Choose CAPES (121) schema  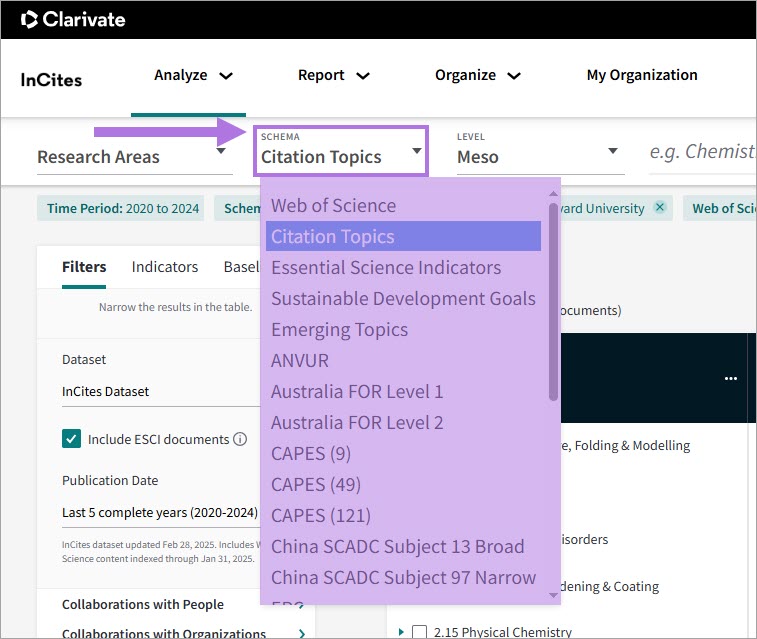(403, 515)
